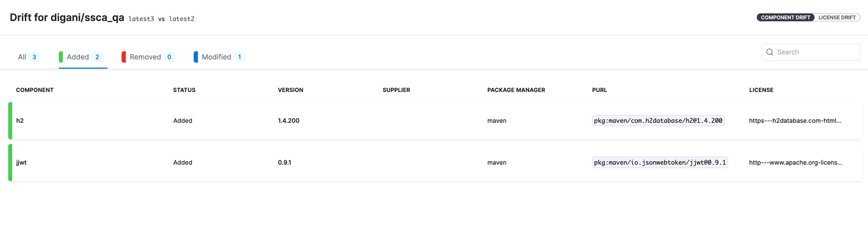The width and height of the screenshot is (868, 249).
Task: Sort by the Version column header
Action: [x=291, y=90]
